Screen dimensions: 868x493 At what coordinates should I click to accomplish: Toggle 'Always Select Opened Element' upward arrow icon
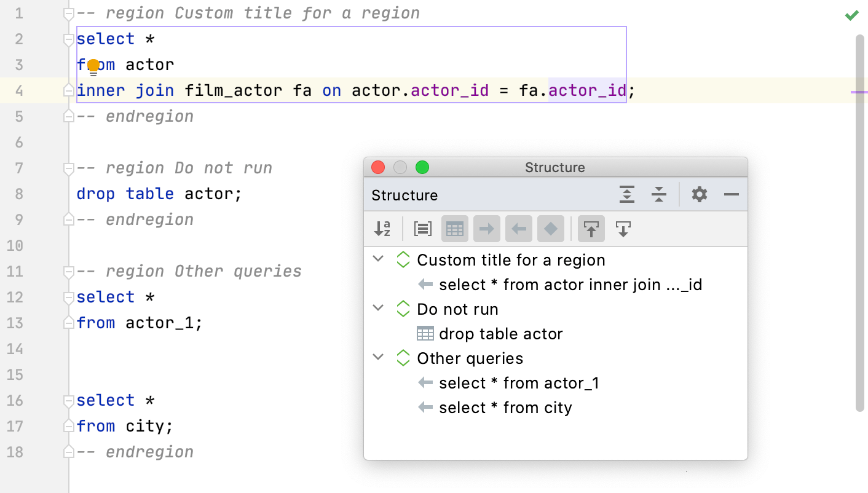pyautogui.click(x=591, y=229)
